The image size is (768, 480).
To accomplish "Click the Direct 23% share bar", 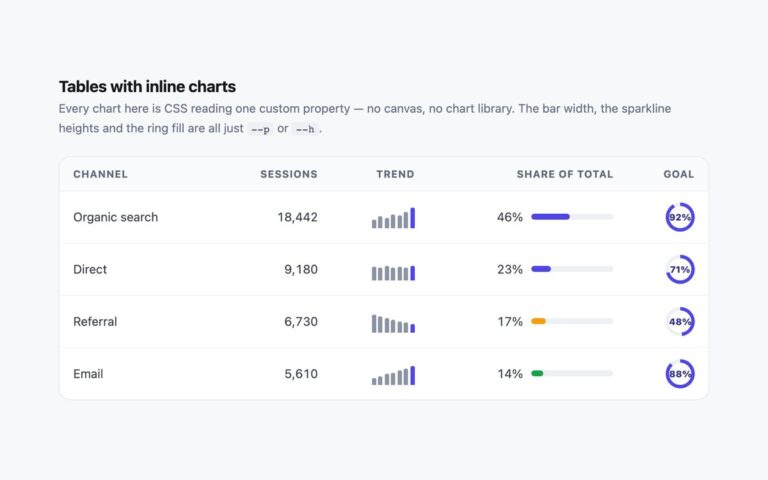I will 572,269.
